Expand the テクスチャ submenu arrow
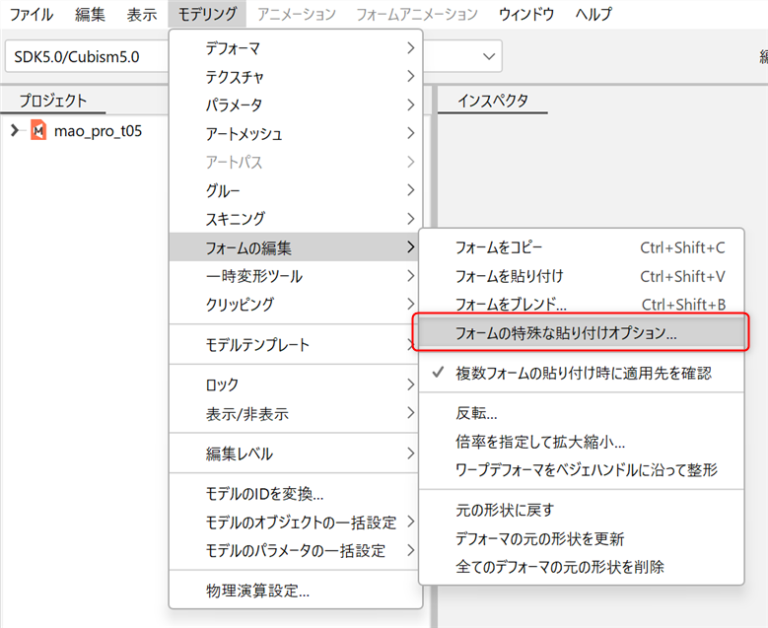Viewport: 768px width, 628px height. pos(410,75)
